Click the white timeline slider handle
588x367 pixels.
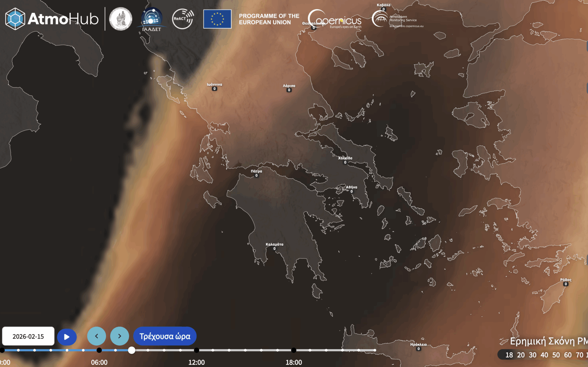pyautogui.click(x=131, y=350)
